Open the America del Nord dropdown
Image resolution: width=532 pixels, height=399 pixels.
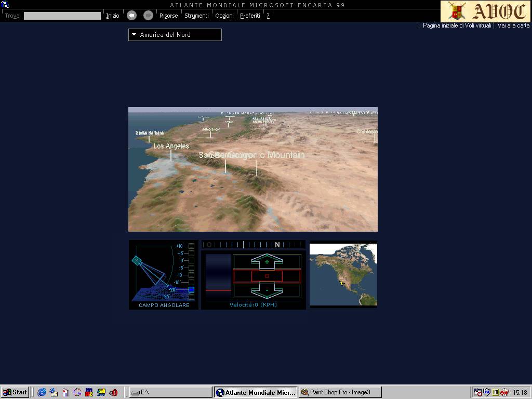[175, 35]
